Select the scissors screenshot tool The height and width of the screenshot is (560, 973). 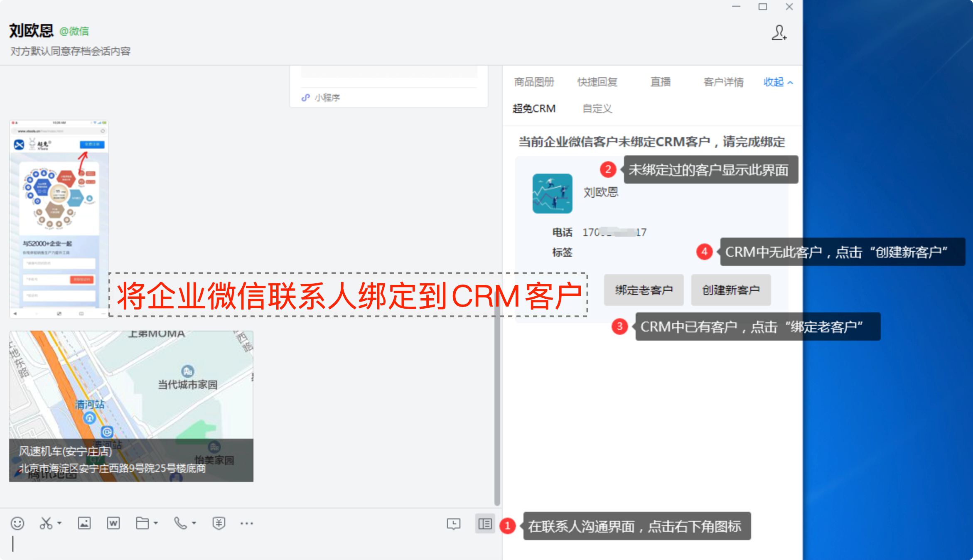(46, 523)
